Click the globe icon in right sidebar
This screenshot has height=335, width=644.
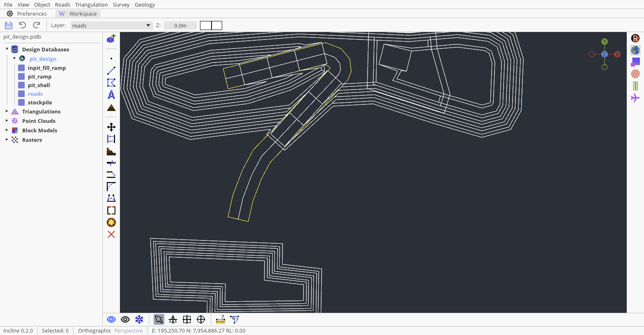point(635,50)
